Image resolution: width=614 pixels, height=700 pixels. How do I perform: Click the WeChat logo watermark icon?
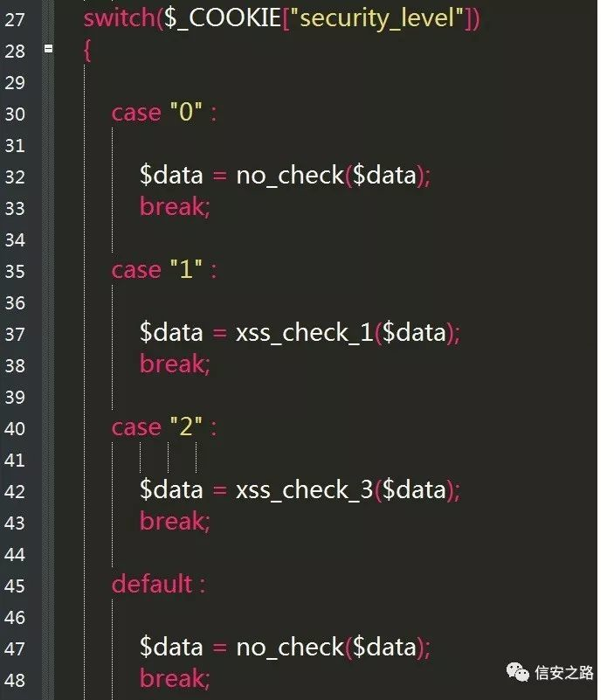click(517, 672)
